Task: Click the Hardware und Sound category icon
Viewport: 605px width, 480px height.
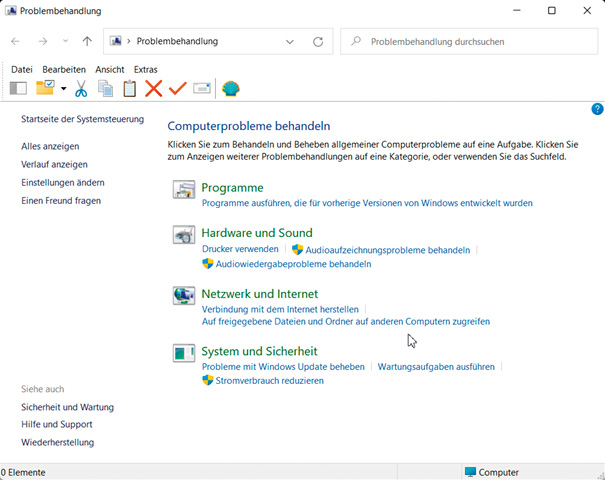Action: pos(184,235)
